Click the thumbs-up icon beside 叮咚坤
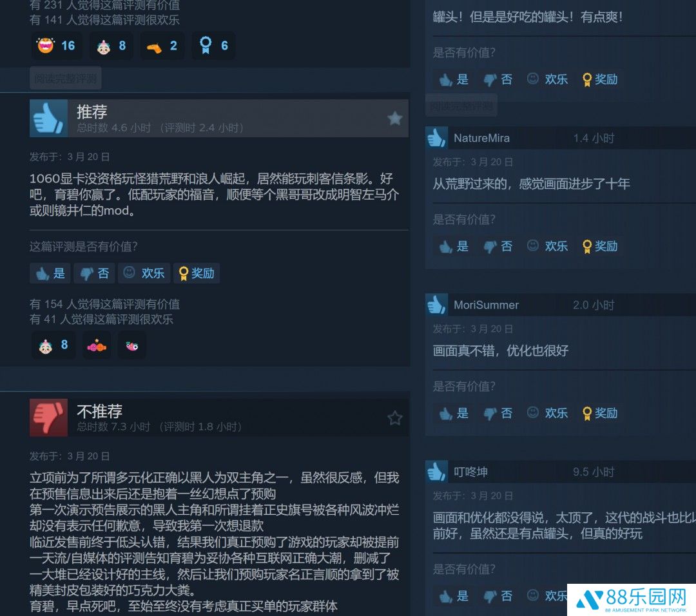 point(436,471)
